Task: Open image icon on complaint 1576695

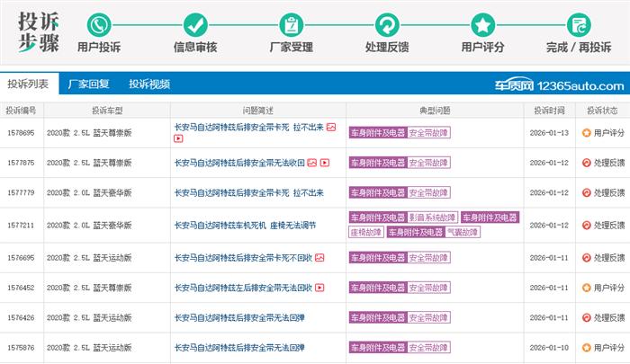Action: pyautogui.click(x=319, y=257)
